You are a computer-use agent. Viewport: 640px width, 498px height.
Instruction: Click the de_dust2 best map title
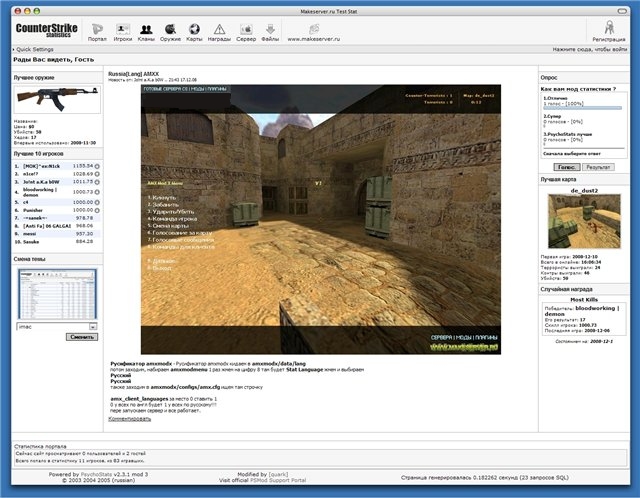pyautogui.click(x=584, y=191)
